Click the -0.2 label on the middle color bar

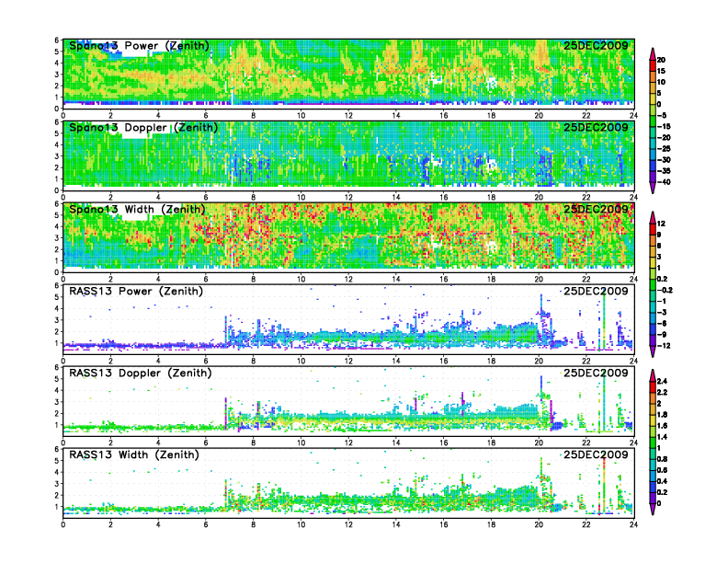665,290
